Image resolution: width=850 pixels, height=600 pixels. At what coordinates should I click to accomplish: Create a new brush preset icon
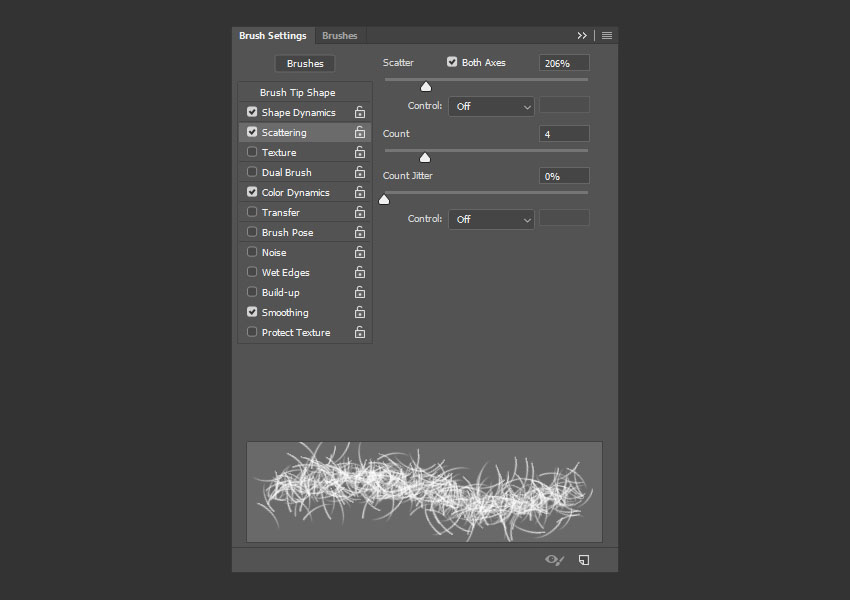pos(584,560)
